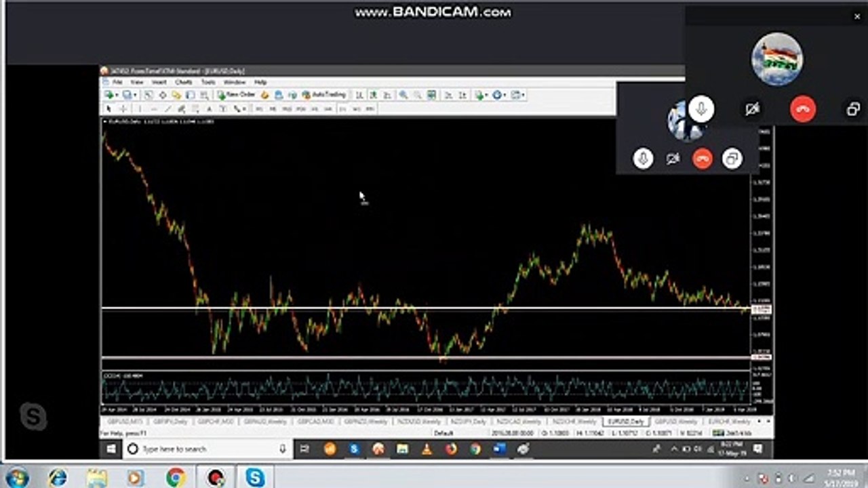Open the Profiles toolbar icon
The width and height of the screenshot is (868, 488).
(127, 95)
